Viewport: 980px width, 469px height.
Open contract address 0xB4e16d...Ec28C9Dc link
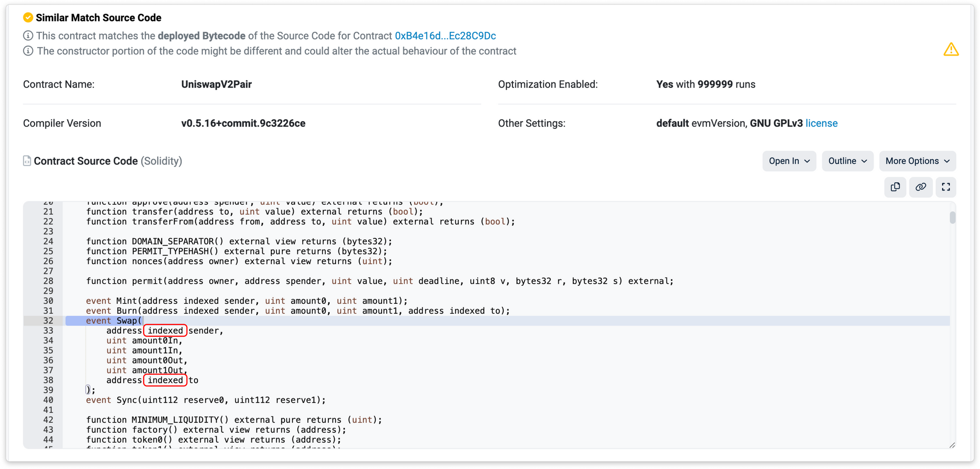pyautogui.click(x=445, y=36)
